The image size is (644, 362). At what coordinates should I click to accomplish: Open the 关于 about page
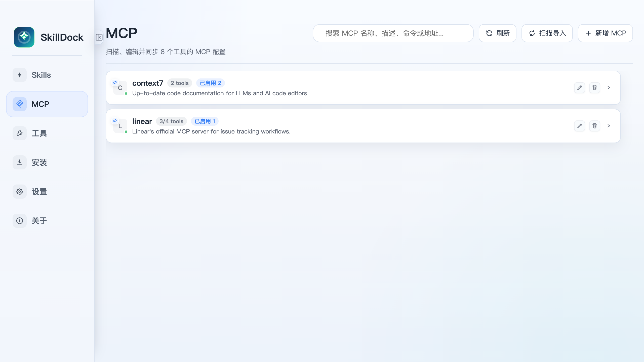pyautogui.click(x=47, y=221)
